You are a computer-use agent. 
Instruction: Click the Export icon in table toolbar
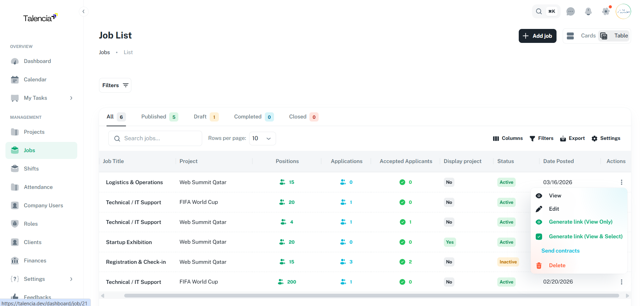(x=563, y=139)
